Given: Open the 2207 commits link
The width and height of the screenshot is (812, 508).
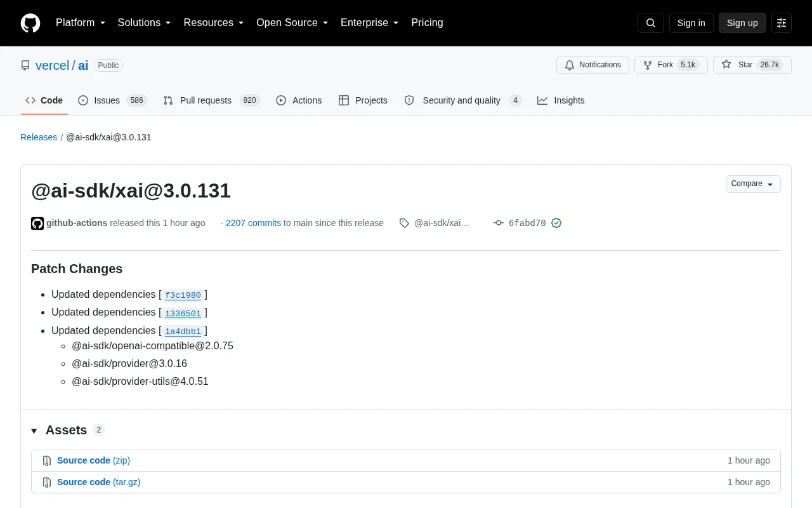Looking at the screenshot, I should pyautogui.click(x=253, y=223).
